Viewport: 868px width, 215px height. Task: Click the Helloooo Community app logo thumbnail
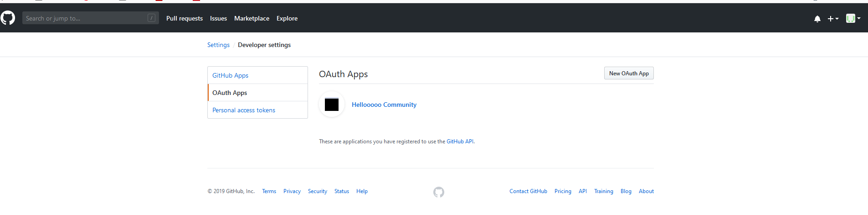(x=332, y=105)
